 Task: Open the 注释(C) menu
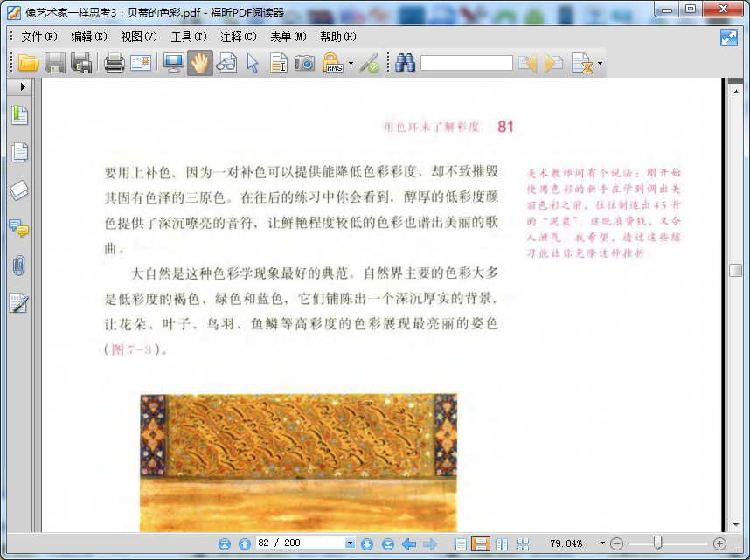pyautogui.click(x=239, y=37)
